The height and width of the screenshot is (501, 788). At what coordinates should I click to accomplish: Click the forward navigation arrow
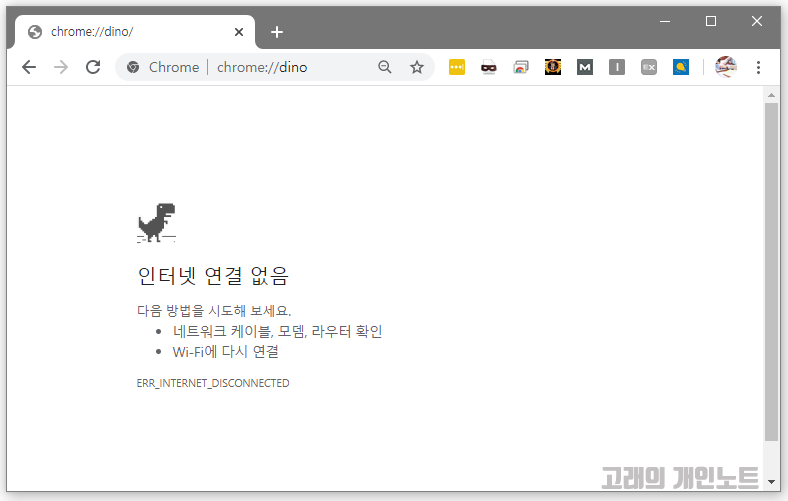[x=61, y=67]
